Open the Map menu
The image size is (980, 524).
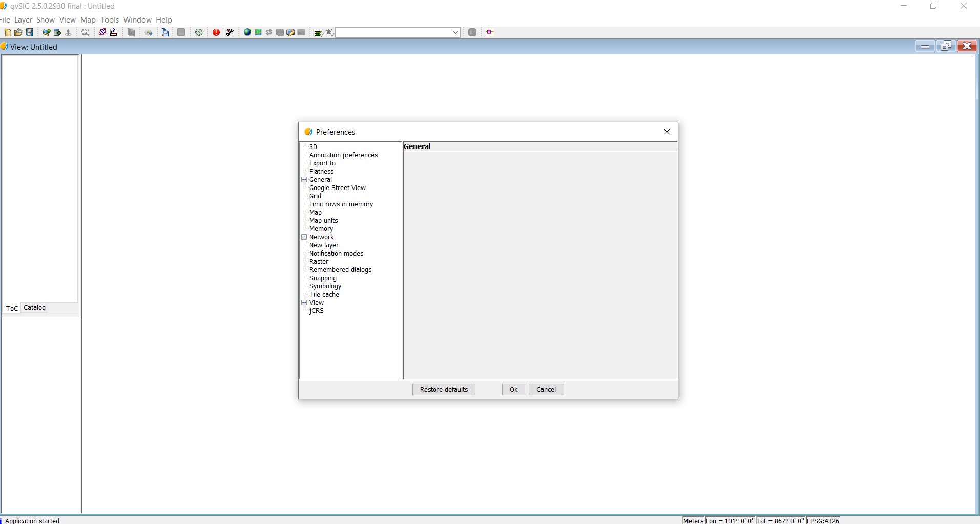[x=88, y=20]
